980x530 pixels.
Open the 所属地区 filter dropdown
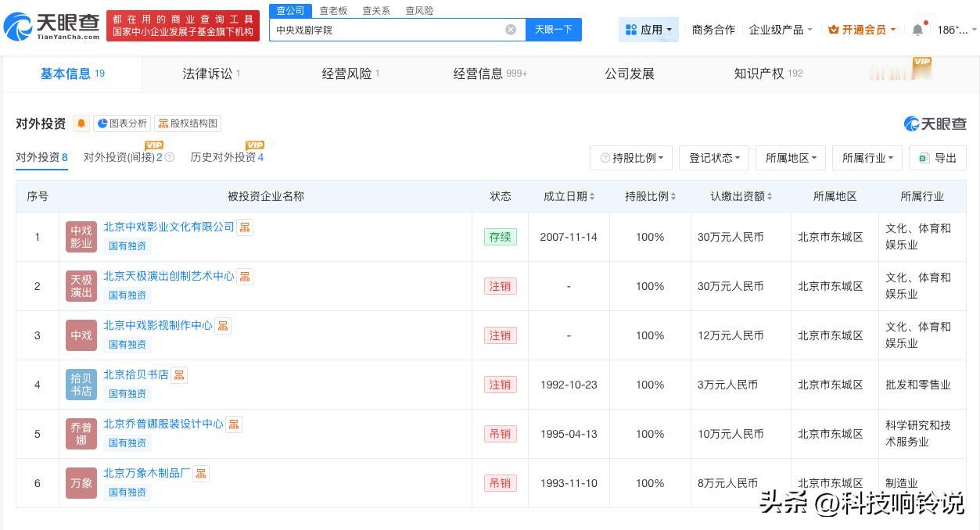(x=791, y=158)
